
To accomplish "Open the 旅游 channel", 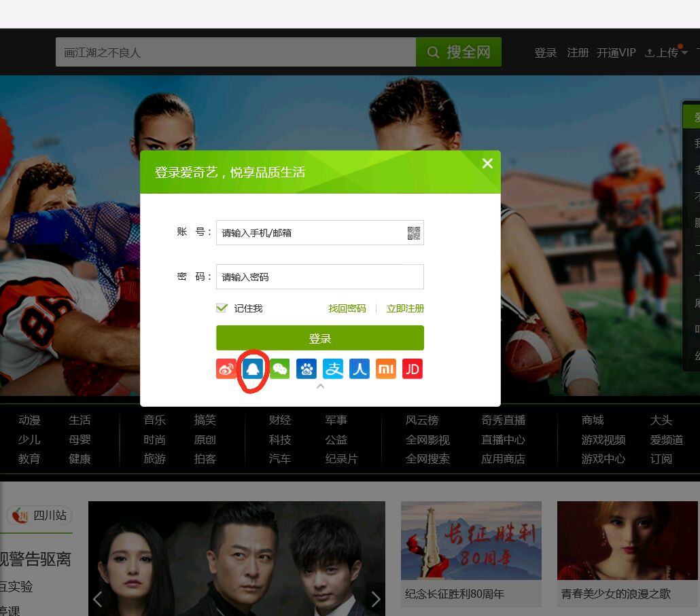I will point(154,459).
